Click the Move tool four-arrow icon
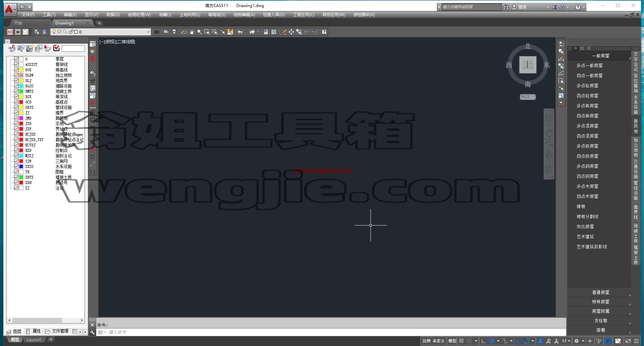644x346 pixels. tap(291, 32)
